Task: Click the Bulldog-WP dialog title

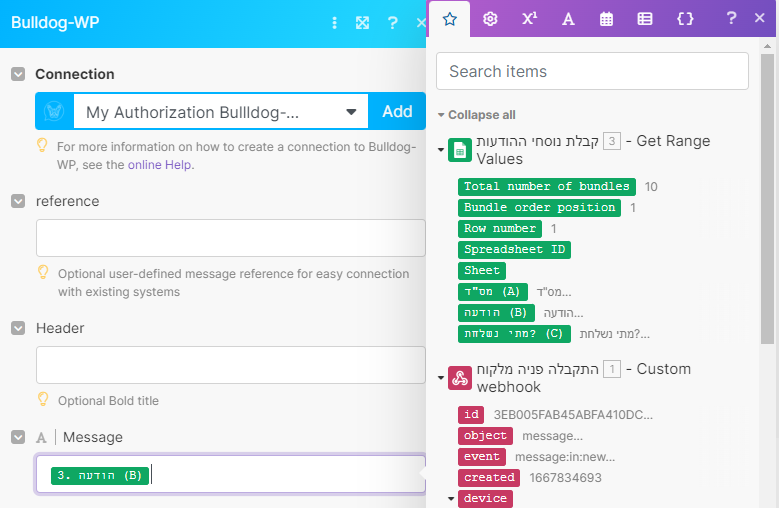Action: tap(55, 23)
